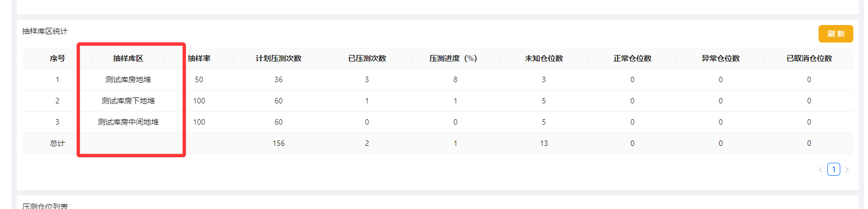Click the 已取消仓位数 column header
Image resolution: width=868 pixels, height=209 pixels.
click(809, 58)
